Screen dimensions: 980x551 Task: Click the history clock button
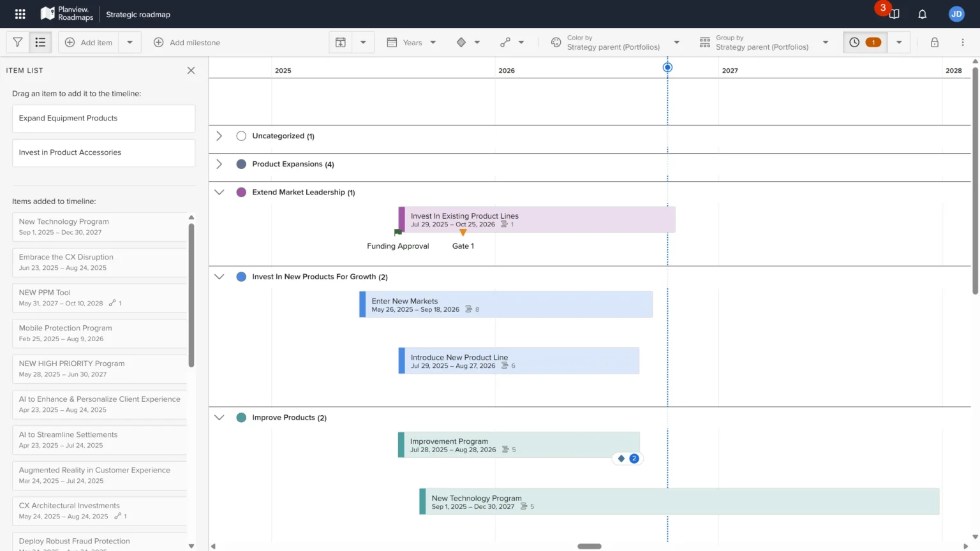pyautogui.click(x=865, y=42)
